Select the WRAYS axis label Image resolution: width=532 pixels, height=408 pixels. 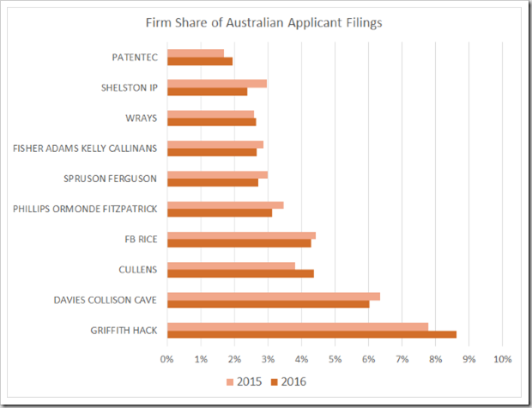(141, 119)
